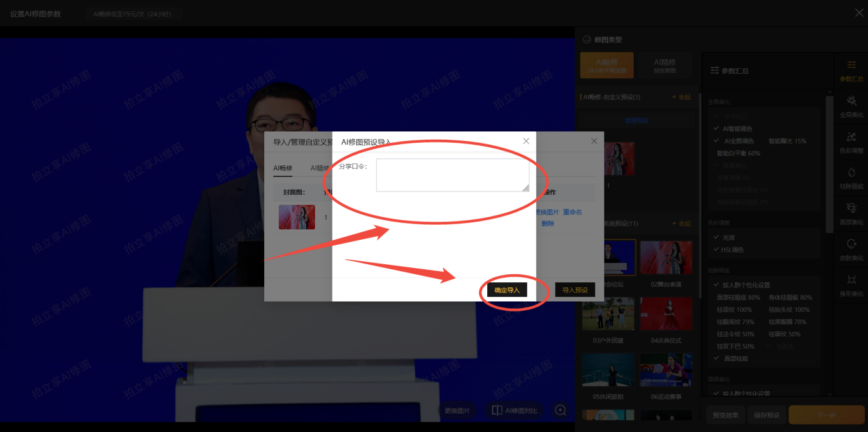868x432 pixels.
Task: Click the 重命名 link
Action: [x=572, y=212]
